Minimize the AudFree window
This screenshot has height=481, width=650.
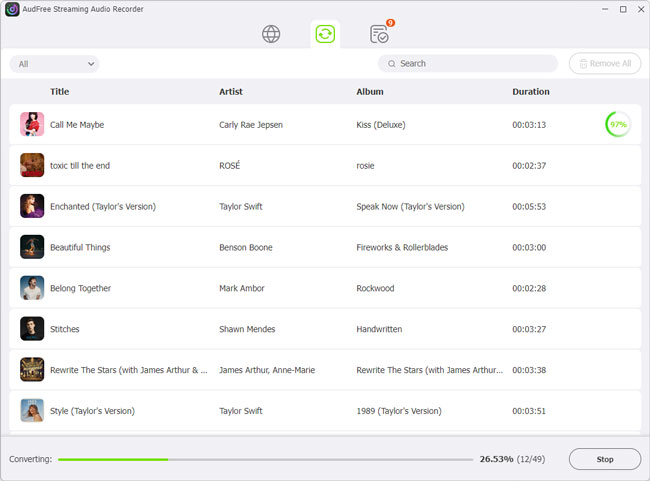click(x=605, y=9)
